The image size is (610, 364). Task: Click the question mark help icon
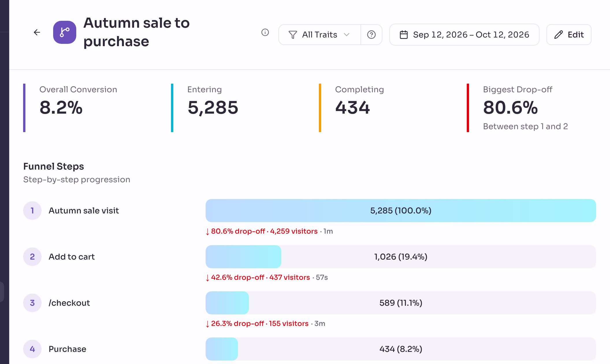pyautogui.click(x=371, y=35)
